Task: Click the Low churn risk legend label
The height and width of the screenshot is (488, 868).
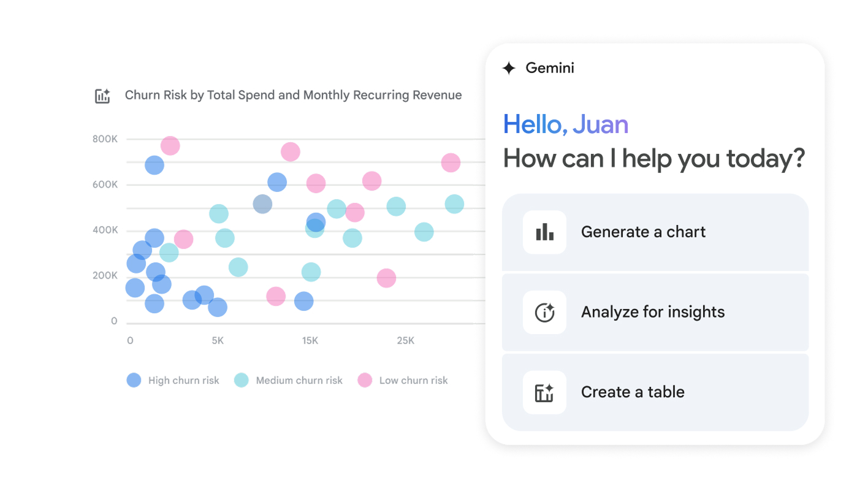Action: [x=413, y=381]
